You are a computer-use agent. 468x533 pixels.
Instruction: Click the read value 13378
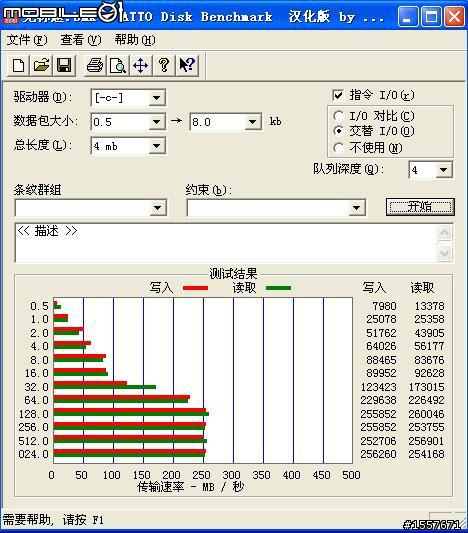pos(429,306)
